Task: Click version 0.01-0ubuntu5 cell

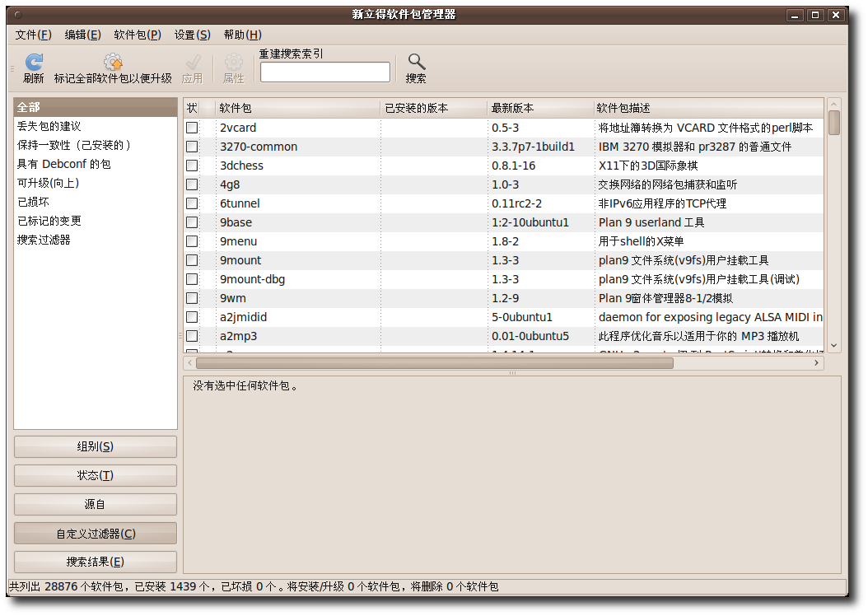Action: [530, 336]
